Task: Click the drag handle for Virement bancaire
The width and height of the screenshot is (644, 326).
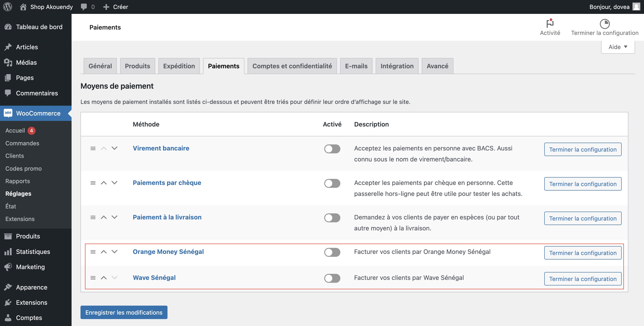Action: pos(93,148)
